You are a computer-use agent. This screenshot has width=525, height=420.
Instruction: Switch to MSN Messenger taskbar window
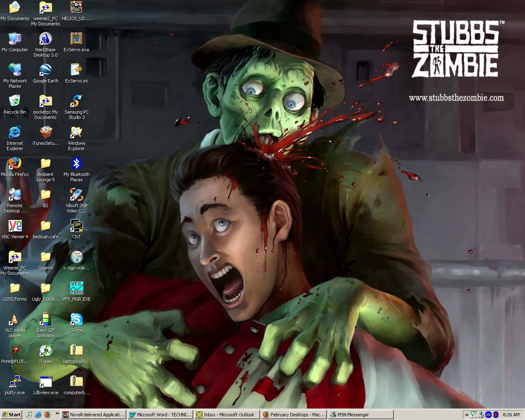(361, 415)
